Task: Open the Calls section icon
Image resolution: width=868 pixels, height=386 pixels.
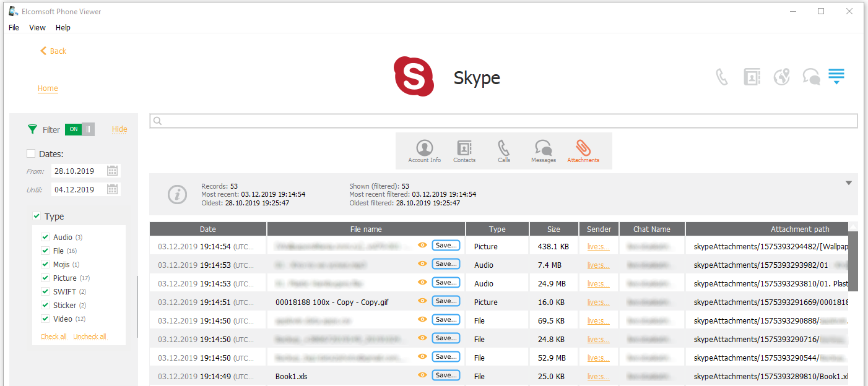Action: pyautogui.click(x=504, y=150)
